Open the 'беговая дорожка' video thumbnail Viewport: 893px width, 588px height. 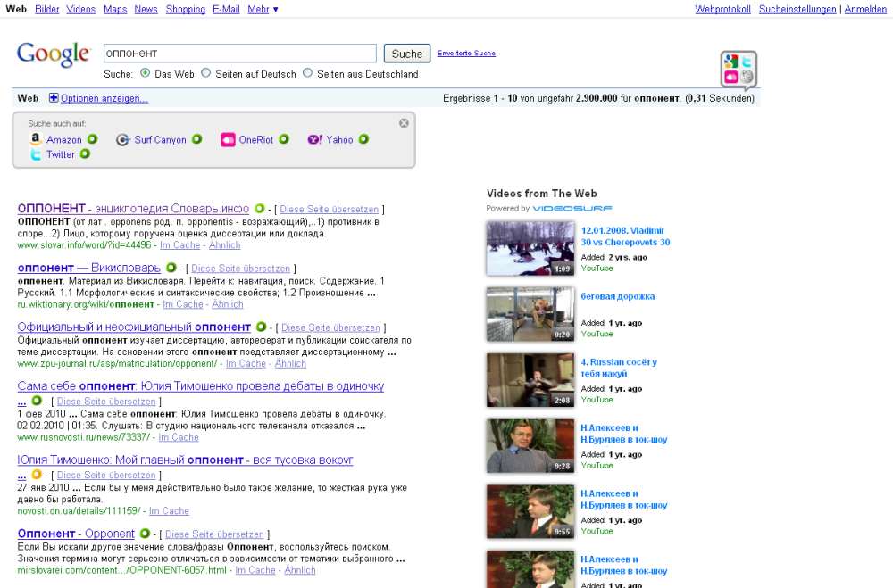tap(530, 314)
